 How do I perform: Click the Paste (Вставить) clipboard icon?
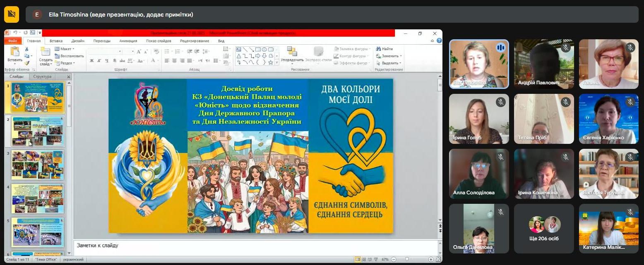(15, 53)
